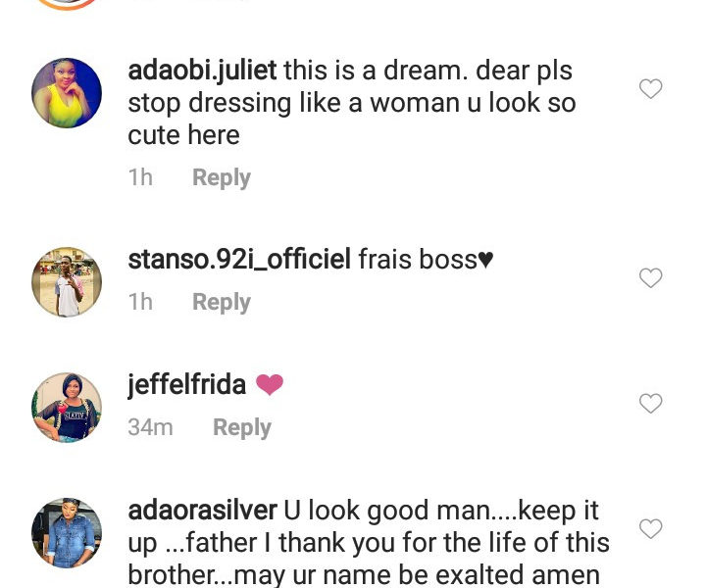The height and width of the screenshot is (588, 706).
Task: Reply to adaobi.juliet's comment
Action: point(221,177)
